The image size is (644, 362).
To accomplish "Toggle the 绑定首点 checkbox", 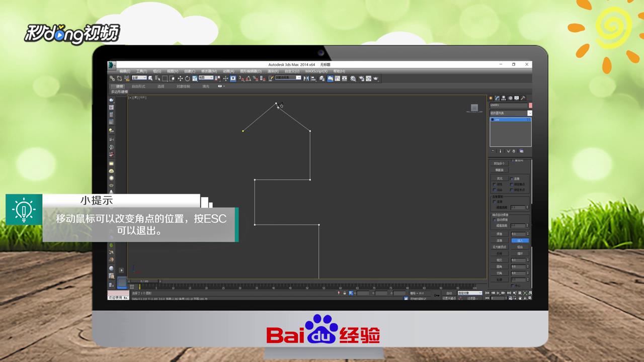I will [x=512, y=184].
